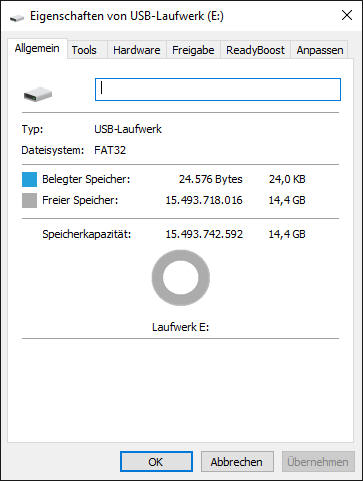Click the 15.493.742.592 capacity value
The height and width of the screenshot is (481, 363).
(x=204, y=234)
